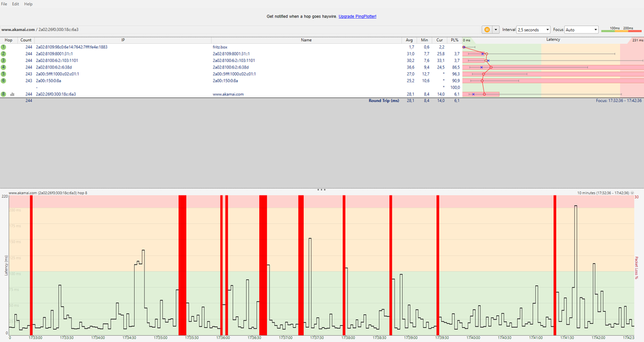Select the hop 6 green circle icon

click(x=3, y=81)
